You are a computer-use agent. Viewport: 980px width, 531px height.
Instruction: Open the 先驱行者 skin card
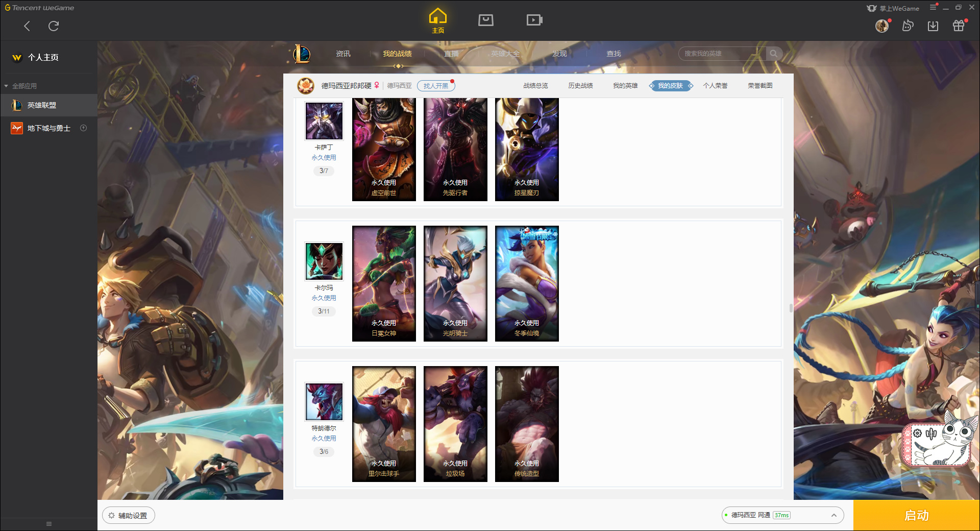click(x=455, y=149)
